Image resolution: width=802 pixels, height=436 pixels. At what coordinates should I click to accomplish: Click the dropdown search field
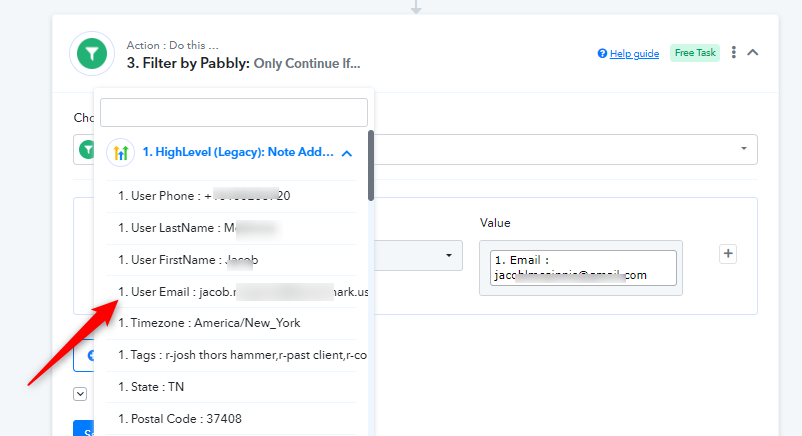click(234, 113)
